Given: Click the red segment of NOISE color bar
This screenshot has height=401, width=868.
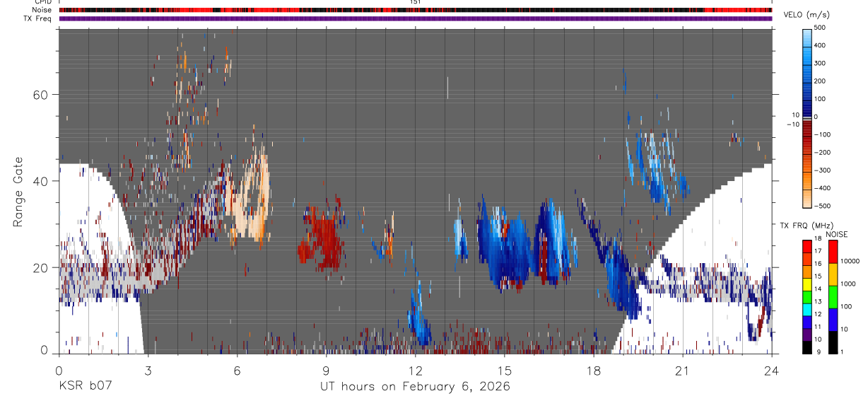Looking at the screenshot, I should 833,252.
